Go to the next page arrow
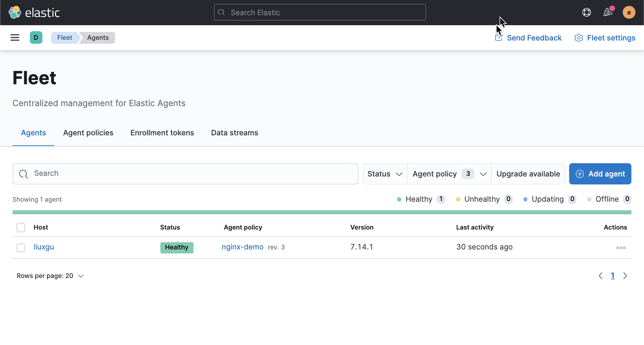Viewport: 644px width, 345px height. click(625, 276)
